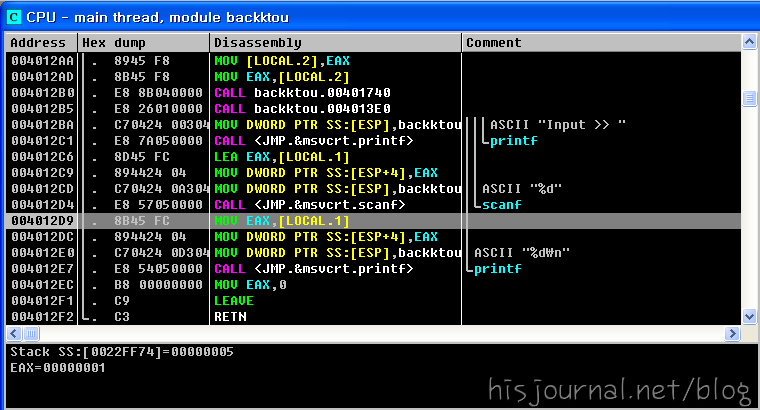Click comment ASCII "%d"
Viewport: 760px width, 410px height.
(522, 189)
